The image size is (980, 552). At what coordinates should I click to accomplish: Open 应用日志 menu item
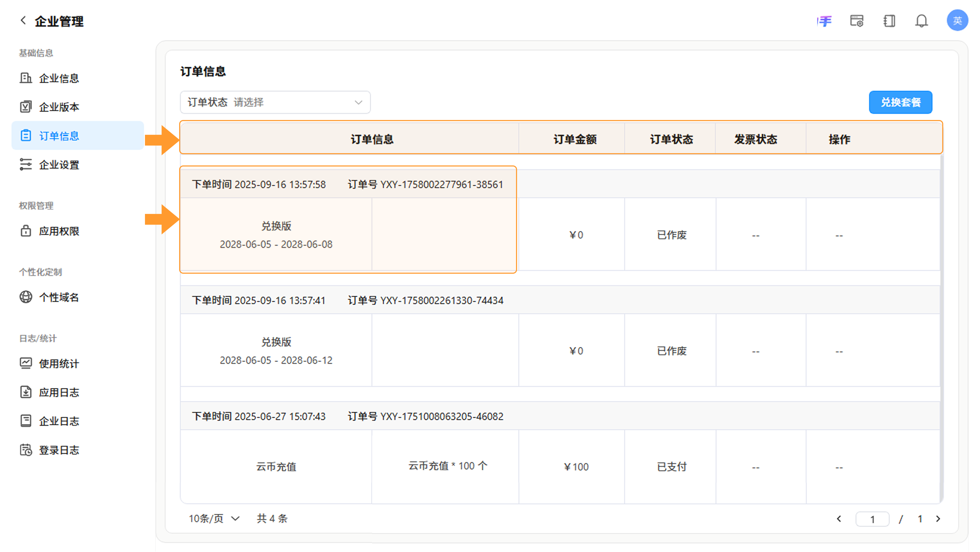pyautogui.click(x=78, y=392)
